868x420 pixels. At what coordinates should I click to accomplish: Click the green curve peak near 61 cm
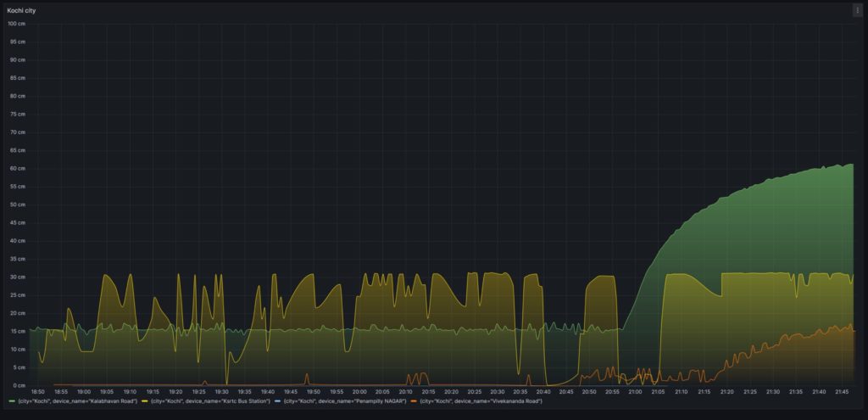(x=849, y=165)
